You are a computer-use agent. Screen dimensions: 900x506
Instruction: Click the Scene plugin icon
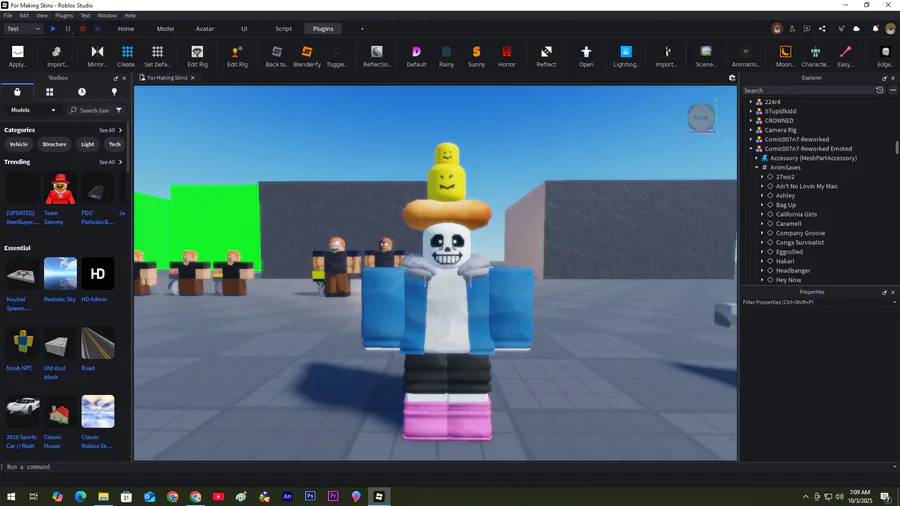pyautogui.click(x=705, y=52)
